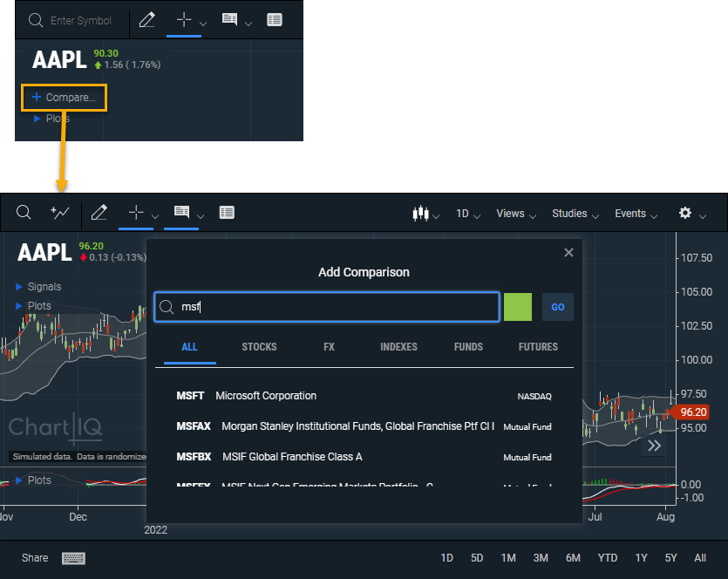Toggle the info callout icon in upper panel
The image size is (728, 579).
[x=230, y=19]
